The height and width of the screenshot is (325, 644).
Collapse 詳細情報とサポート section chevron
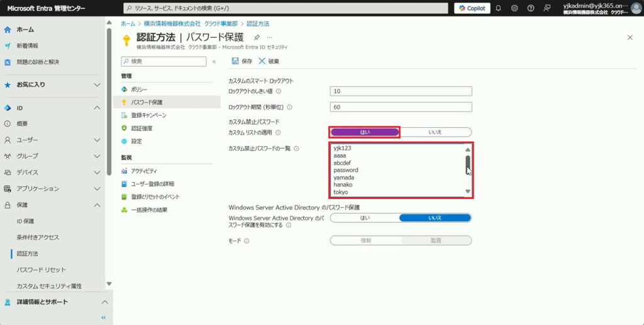[x=105, y=302]
